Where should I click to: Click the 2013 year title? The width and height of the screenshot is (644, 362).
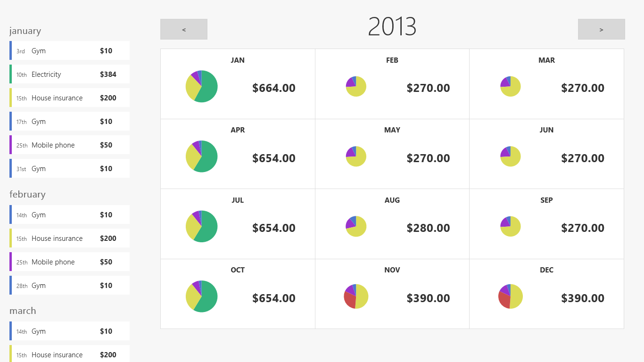tap(393, 27)
